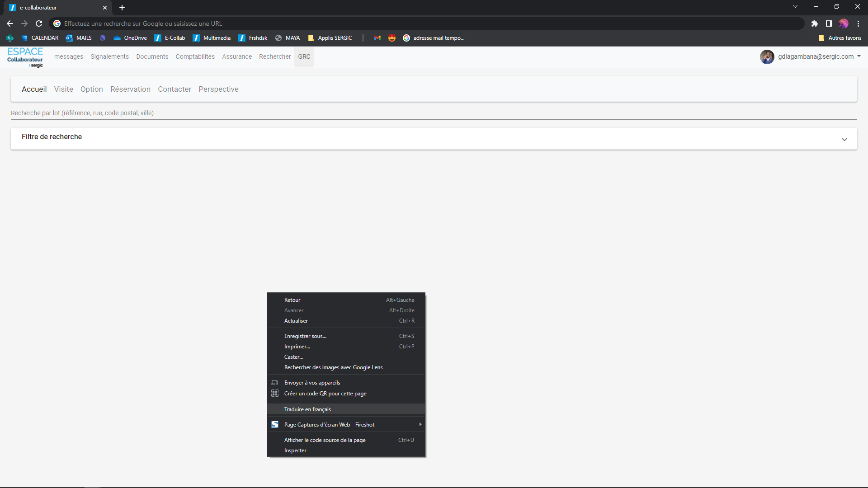The height and width of the screenshot is (488, 868).
Task: Click the browser back arrow
Action: (x=10, y=23)
